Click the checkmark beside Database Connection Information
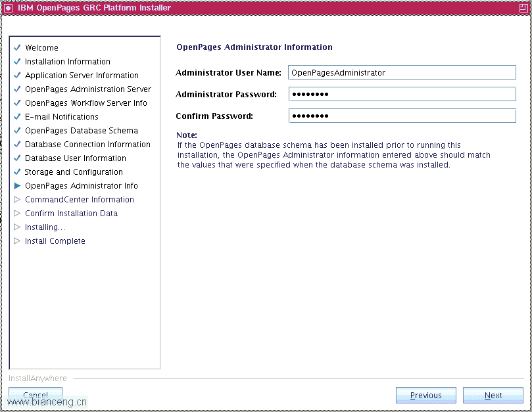The image size is (532, 412). point(17,144)
